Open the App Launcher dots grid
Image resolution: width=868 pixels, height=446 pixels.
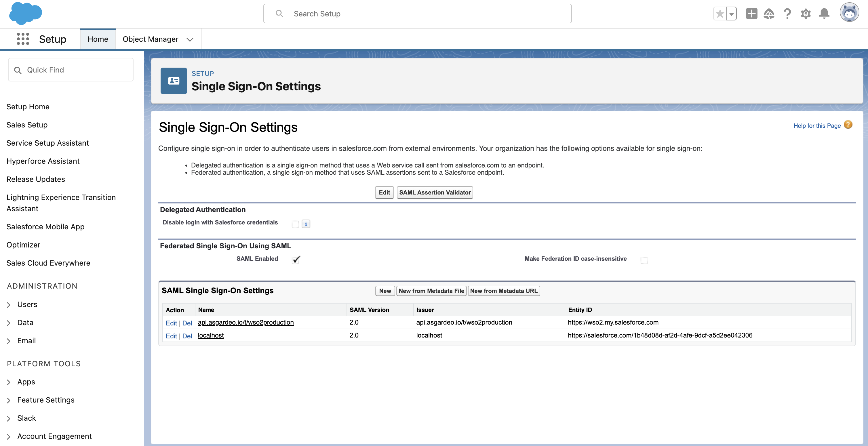pos(23,39)
